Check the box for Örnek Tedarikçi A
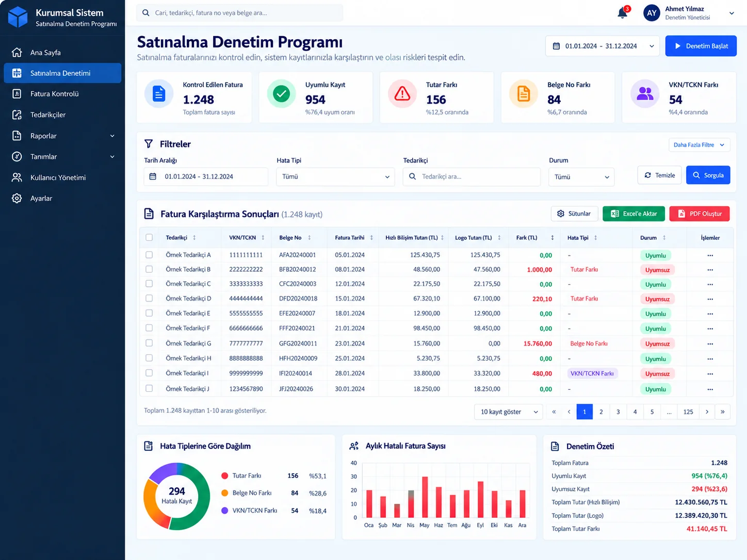Screen dimensions: 747x560 (x=149, y=255)
